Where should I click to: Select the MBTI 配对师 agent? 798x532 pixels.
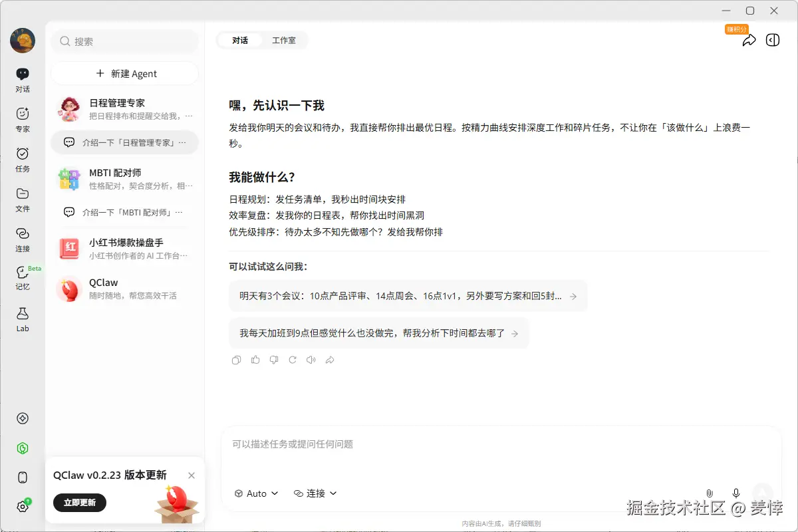pyautogui.click(x=125, y=179)
